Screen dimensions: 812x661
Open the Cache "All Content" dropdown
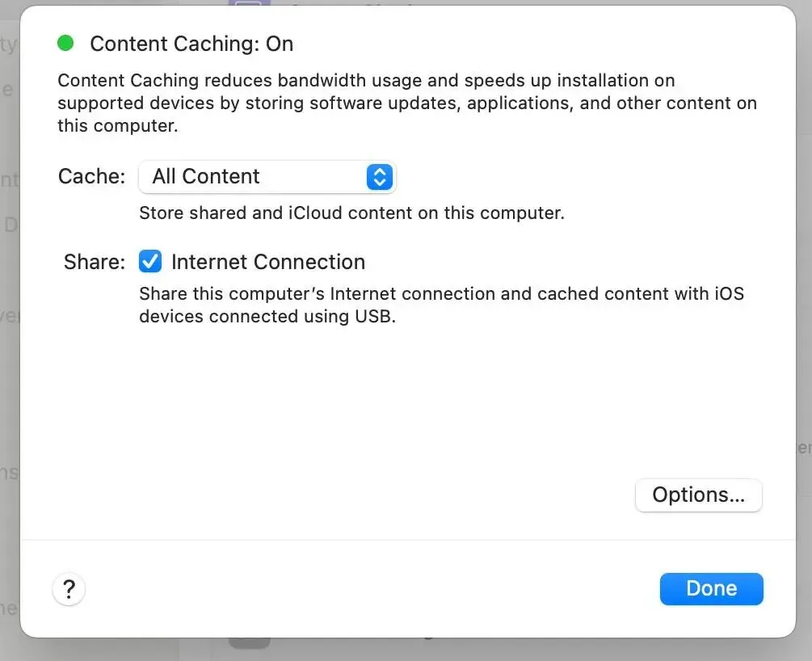(x=267, y=177)
